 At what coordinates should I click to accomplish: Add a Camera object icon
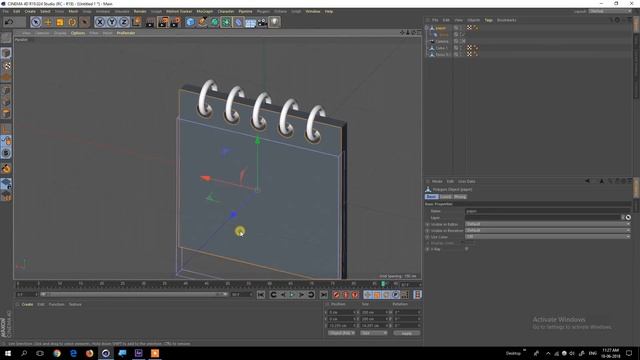(x=262, y=22)
